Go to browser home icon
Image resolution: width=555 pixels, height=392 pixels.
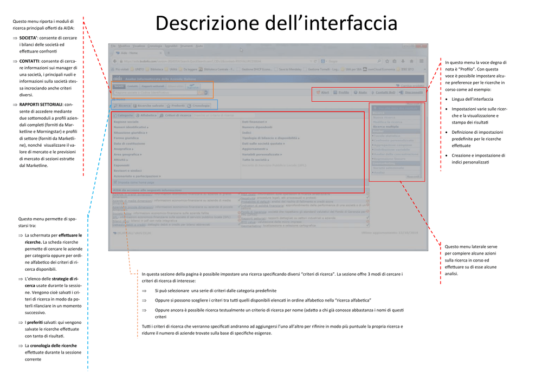(411, 61)
